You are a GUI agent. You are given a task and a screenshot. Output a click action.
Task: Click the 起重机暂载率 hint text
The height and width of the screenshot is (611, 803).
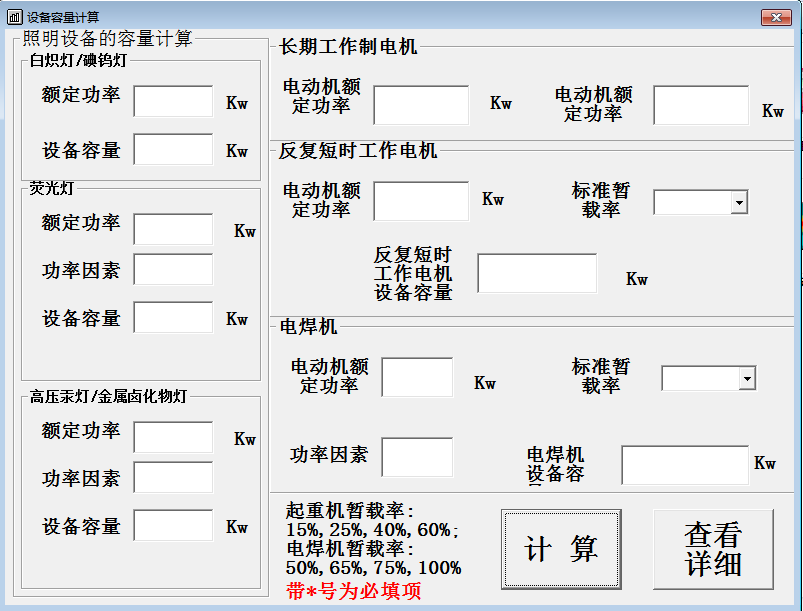click(x=350, y=511)
